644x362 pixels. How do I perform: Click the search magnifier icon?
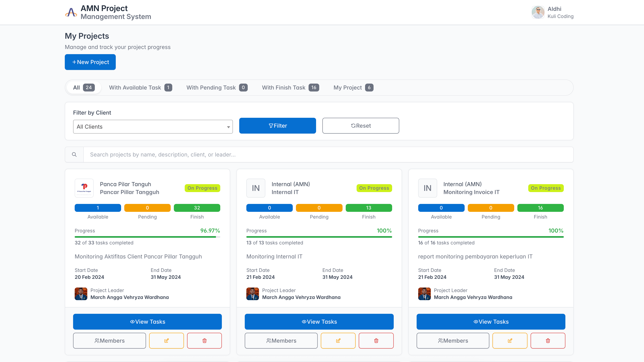(74, 155)
